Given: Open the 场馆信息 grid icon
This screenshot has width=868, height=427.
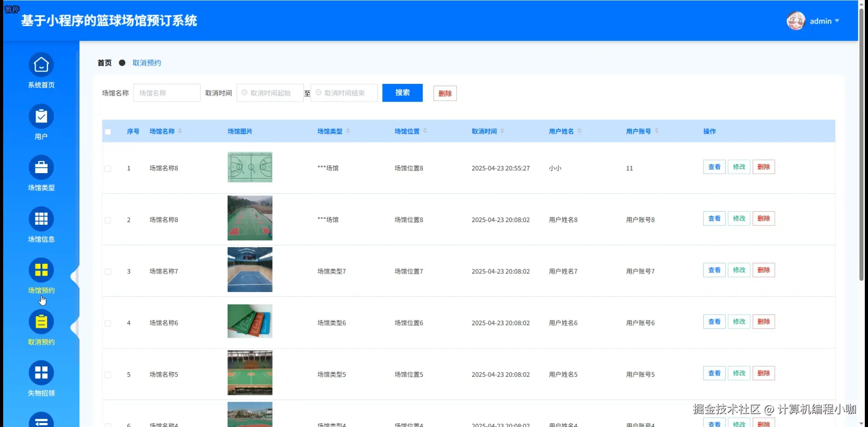Looking at the screenshot, I should [41, 219].
